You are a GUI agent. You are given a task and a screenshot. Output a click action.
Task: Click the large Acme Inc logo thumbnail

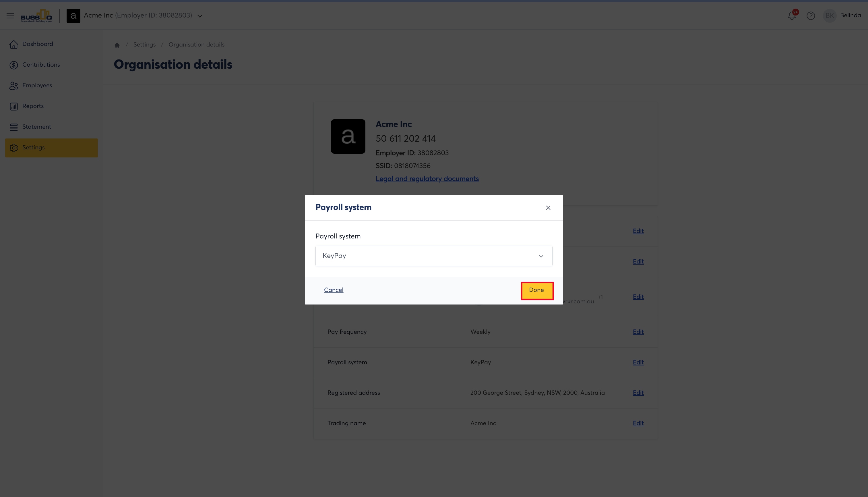point(348,136)
